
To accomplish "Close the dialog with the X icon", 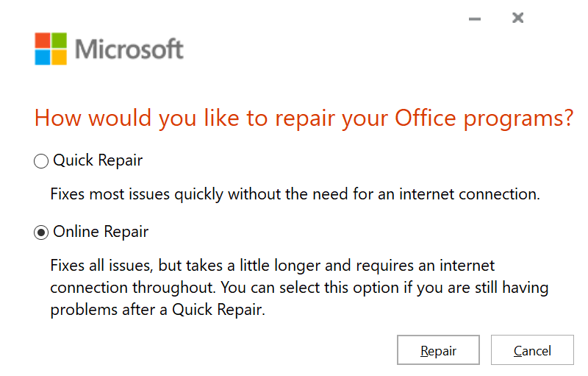I will (x=517, y=18).
